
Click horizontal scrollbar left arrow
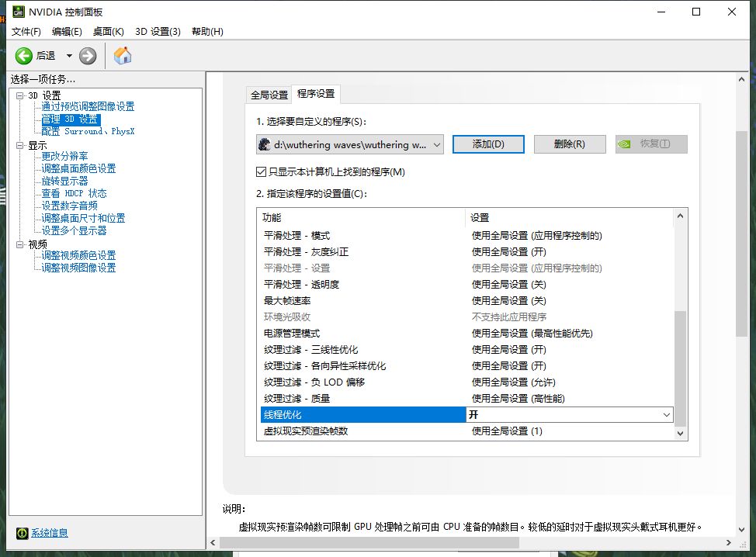213,543
